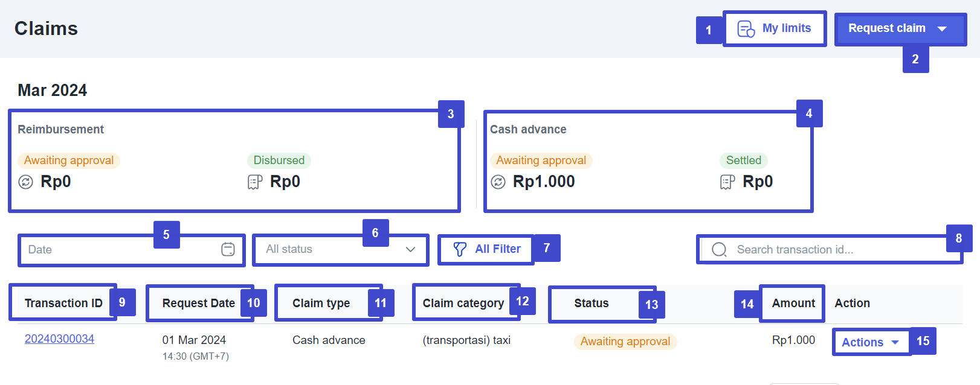Open transaction 20240300034 link
Viewport: 980px width, 385px height.
59,339
